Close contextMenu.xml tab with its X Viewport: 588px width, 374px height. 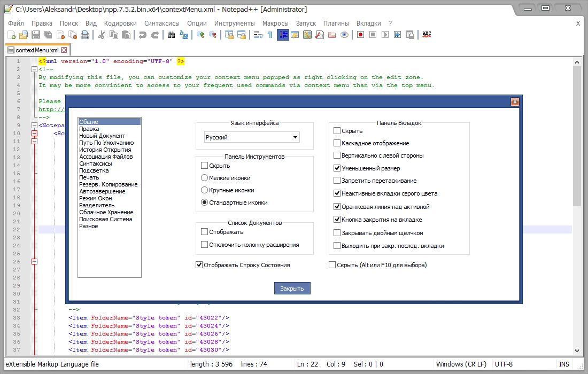coord(64,50)
